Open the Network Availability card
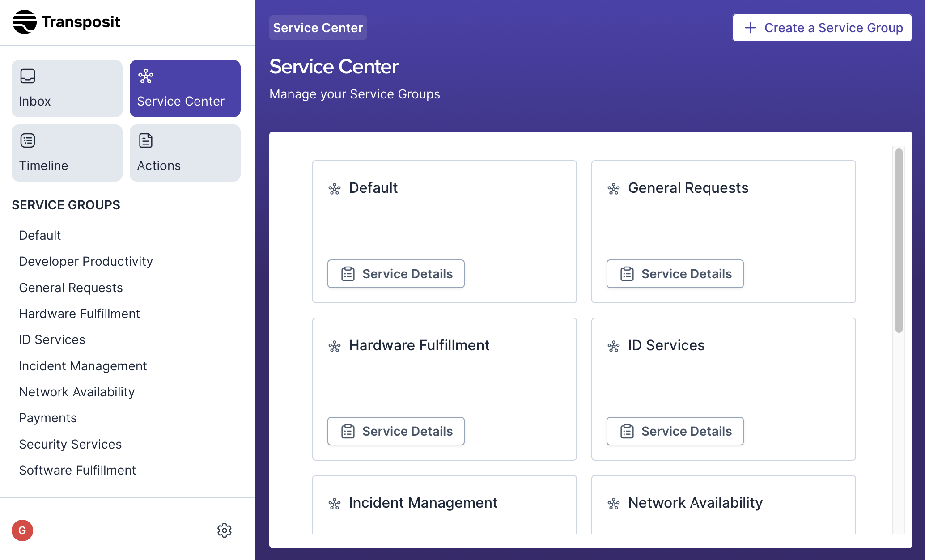The width and height of the screenshot is (925, 560). 695,503
